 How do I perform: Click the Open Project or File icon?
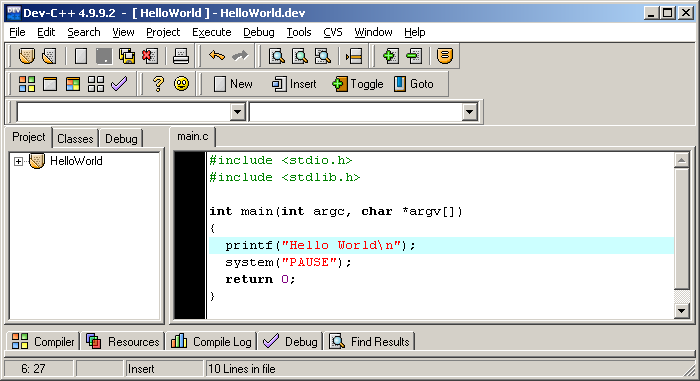[x=49, y=56]
